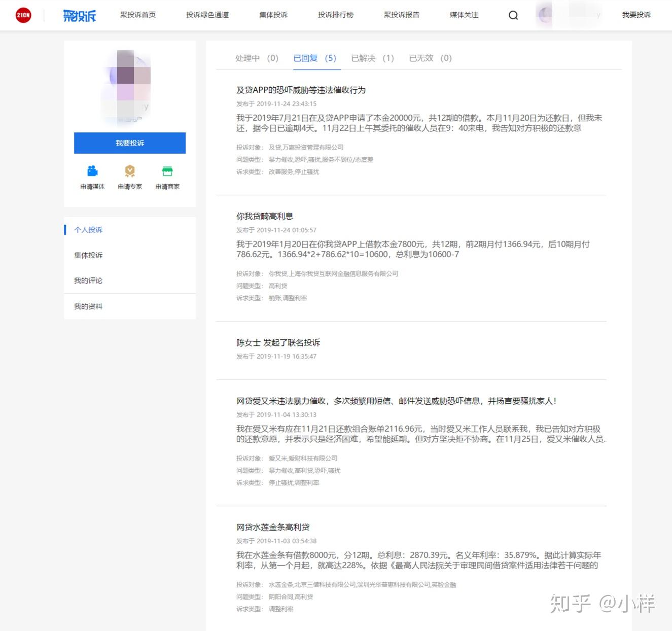Click the 申请媒体 camera icon
Image resolution: width=672 pixels, height=631 pixels.
tap(92, 171)
